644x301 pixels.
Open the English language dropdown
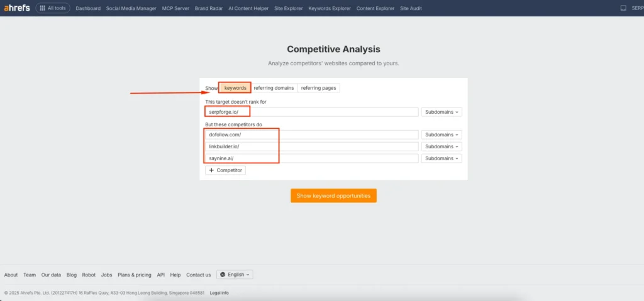[235, 275]
